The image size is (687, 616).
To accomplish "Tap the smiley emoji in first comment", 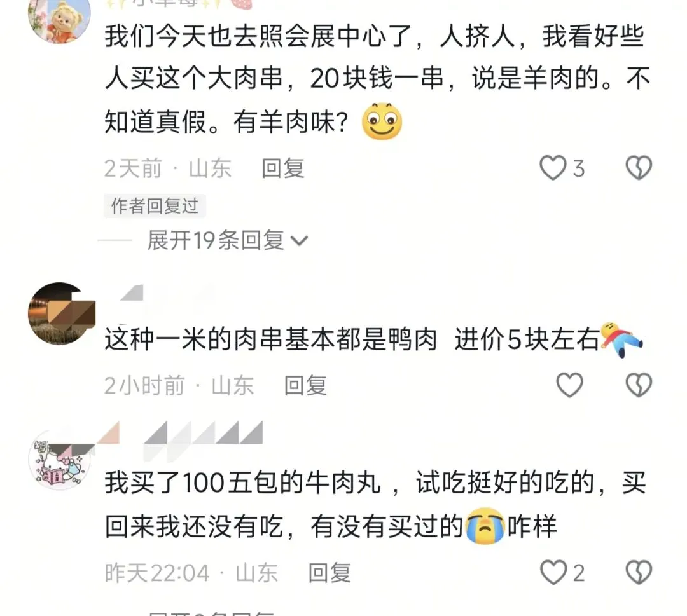I will 382,121.
